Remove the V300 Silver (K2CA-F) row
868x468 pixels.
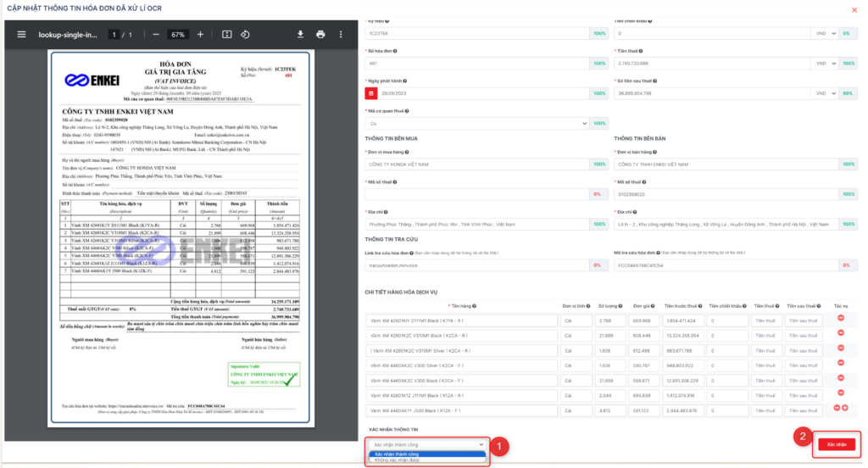[841, 363]
